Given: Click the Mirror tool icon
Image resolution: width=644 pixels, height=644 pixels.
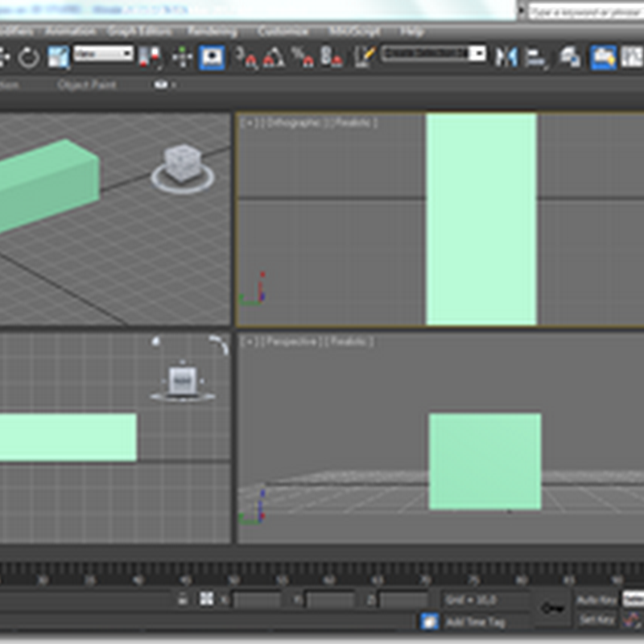Looking at the screenshot, I should coord(506,57).
